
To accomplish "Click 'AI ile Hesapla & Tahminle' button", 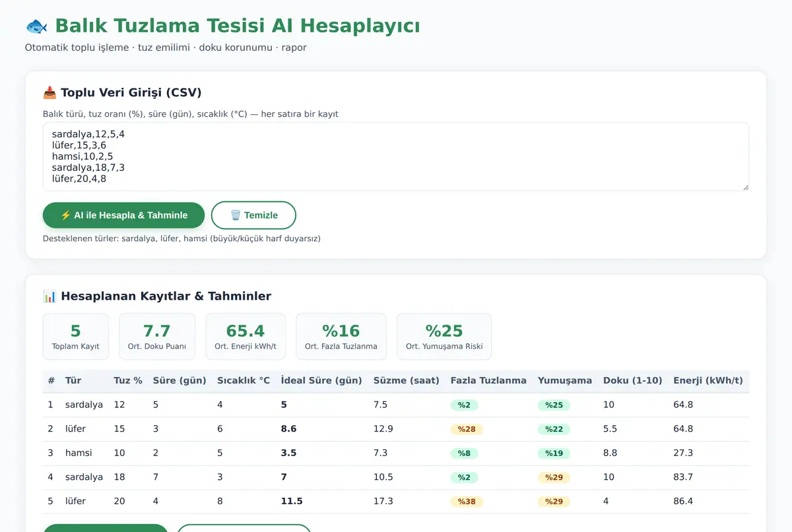I will 124,215.
